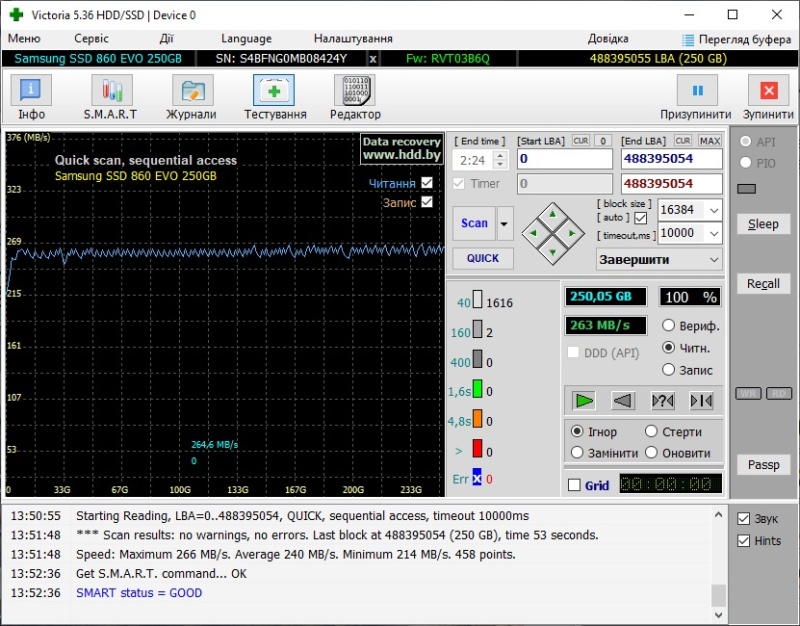Set End LBA with CUR button

click(x=683, y=141)
